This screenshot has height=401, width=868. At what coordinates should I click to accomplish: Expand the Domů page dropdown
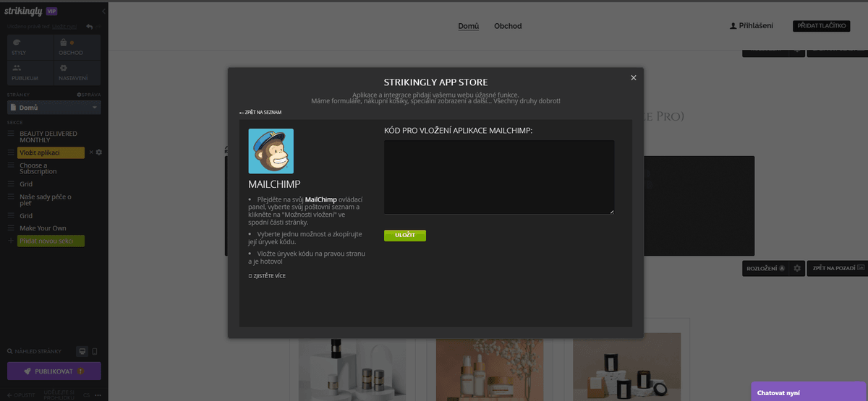pos(54,108)
